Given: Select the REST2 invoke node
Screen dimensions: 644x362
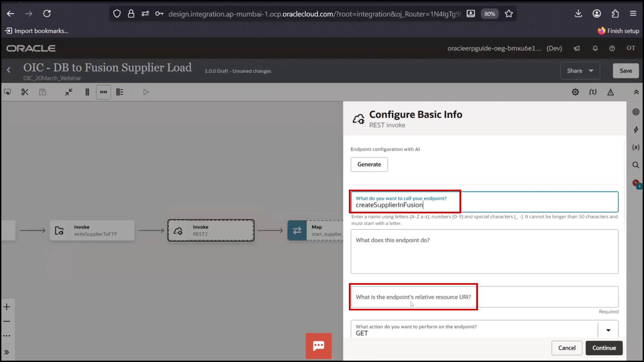Looking at the screenshot, I should (x=211, y=230).
